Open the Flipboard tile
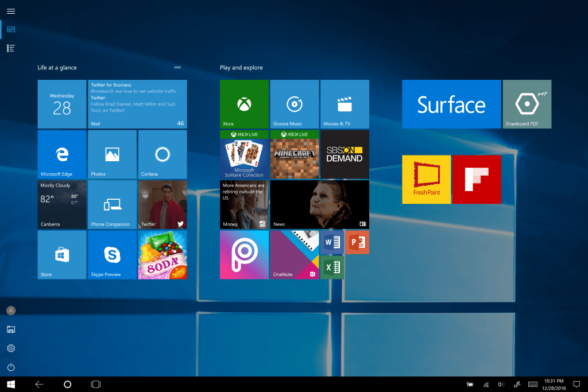Viewport: 588px width, 392px height. [477, 180]
